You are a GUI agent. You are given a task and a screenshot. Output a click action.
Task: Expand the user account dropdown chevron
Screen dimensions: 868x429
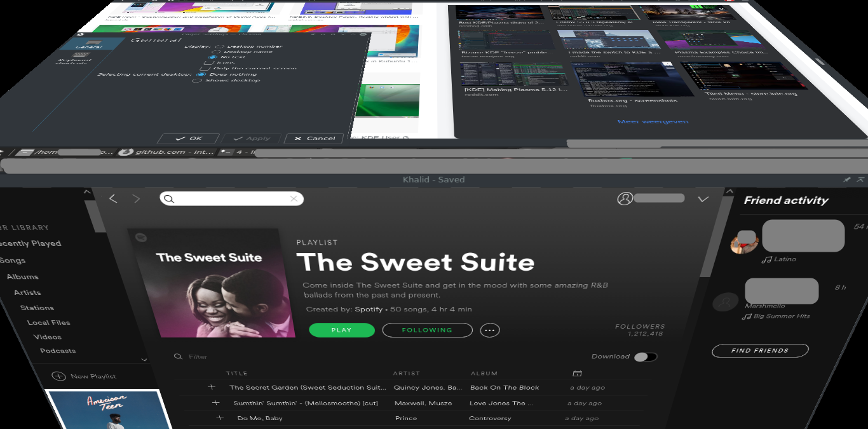pyautogui.click(x=703, y=199)
